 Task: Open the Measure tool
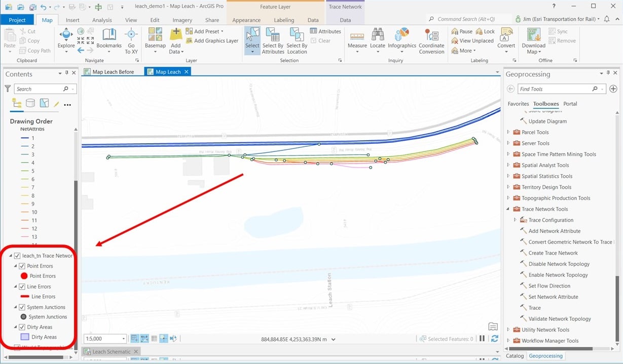point(357,39)
